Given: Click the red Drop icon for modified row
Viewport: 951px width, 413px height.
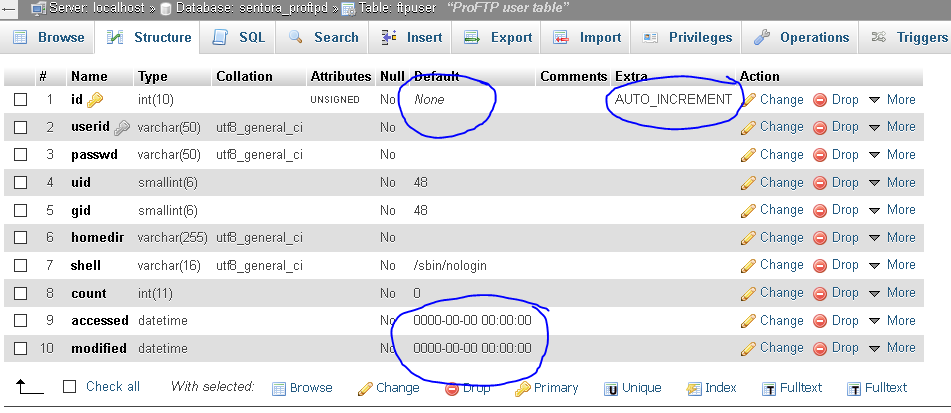Looking at the screenshot, I should click(820, 348).
